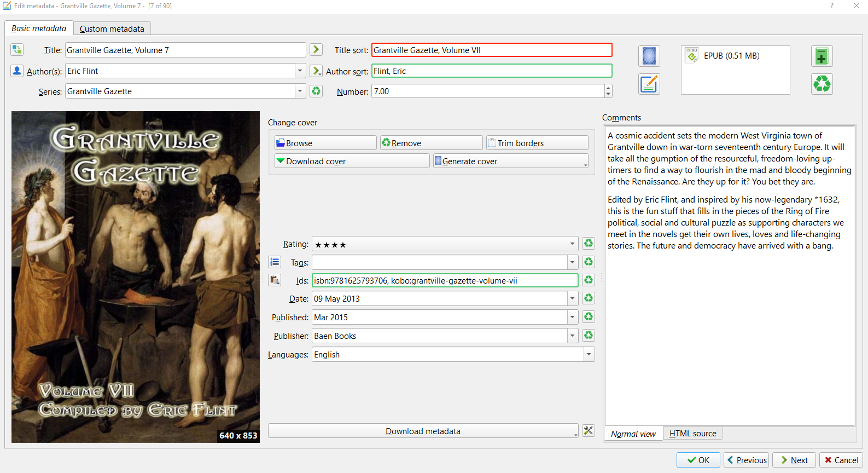Click the green arrow to auto-generate title sort
Screen dimensions: 868x473
pos(316,50)
